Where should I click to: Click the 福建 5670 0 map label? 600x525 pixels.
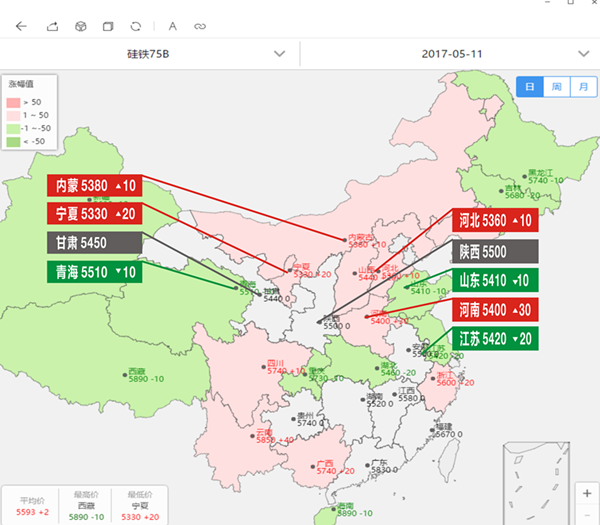coord(448,430)
